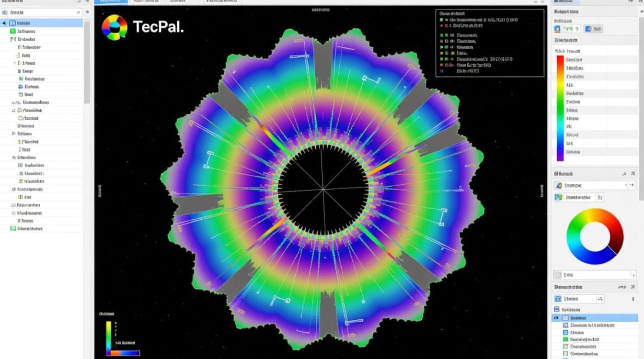Click the green icon on the last tree row
The height and width of the screenshot is (359, 644).
(x=13, y=229)
